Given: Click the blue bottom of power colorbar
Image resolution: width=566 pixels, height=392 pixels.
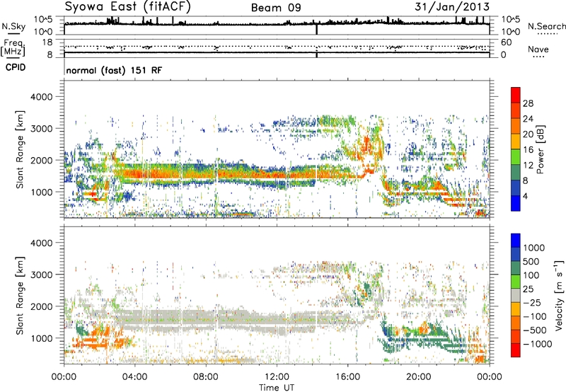Looking at the screenshot, I should point(516,203).
